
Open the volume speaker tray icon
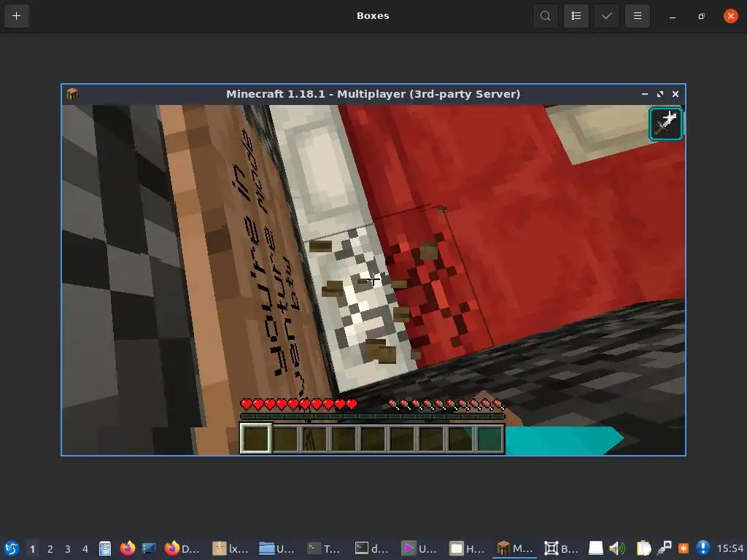[617, 548]
